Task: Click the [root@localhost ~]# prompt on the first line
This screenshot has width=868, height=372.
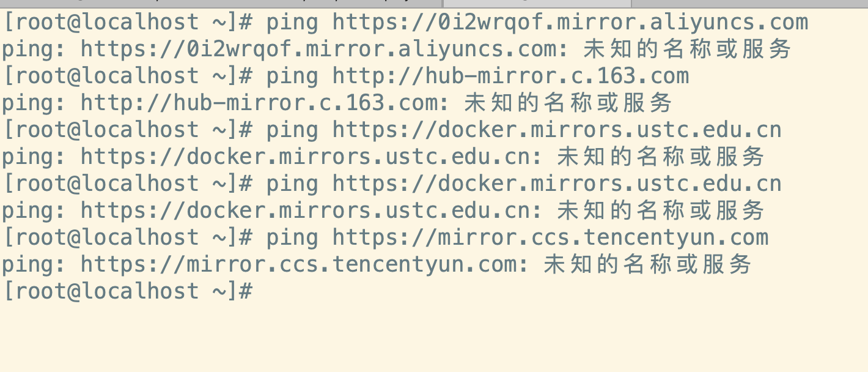Action: click(128, 23)
